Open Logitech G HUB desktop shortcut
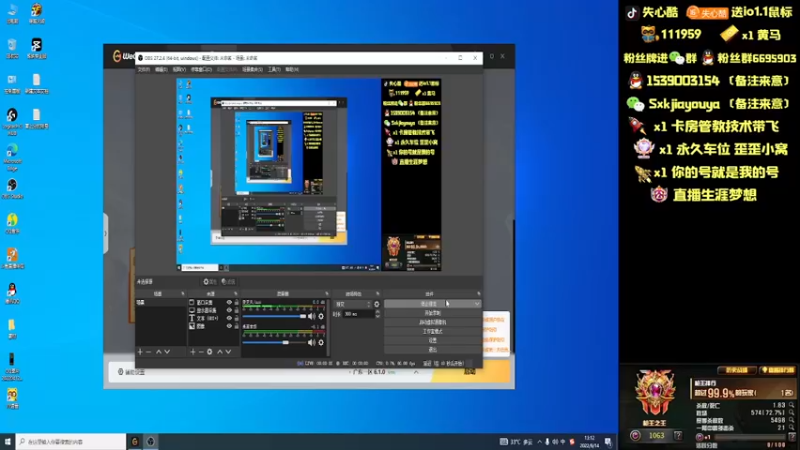800x450 pixels. tap(12, 121)
